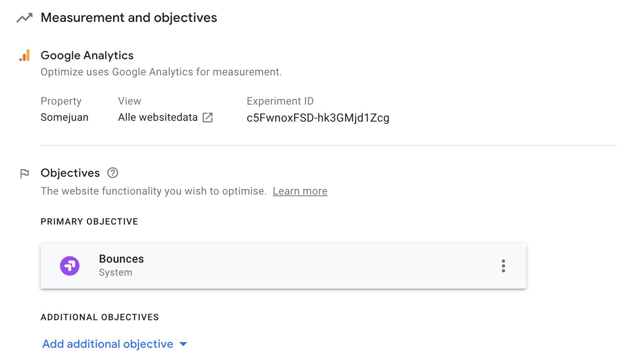Click the ADDITIONAL OBJECTIVES label

[x=100, y=317]
